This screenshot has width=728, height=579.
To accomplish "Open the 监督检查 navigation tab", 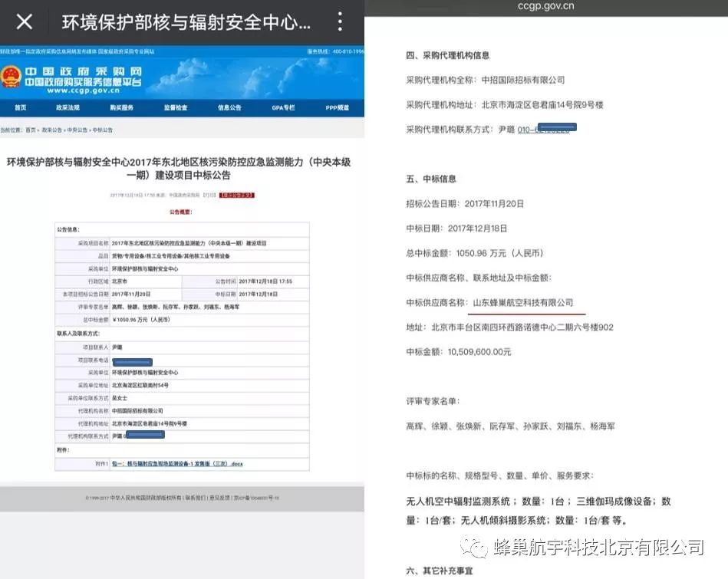I will (x=175, y=108).
